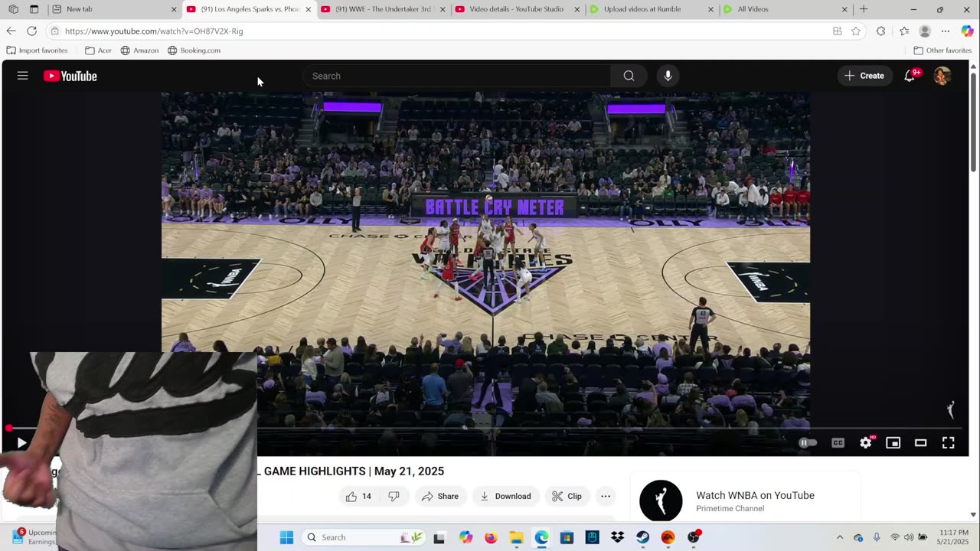980x551 pixels.
Task: Like the video with 14 likes
Action: click(358, 496)
